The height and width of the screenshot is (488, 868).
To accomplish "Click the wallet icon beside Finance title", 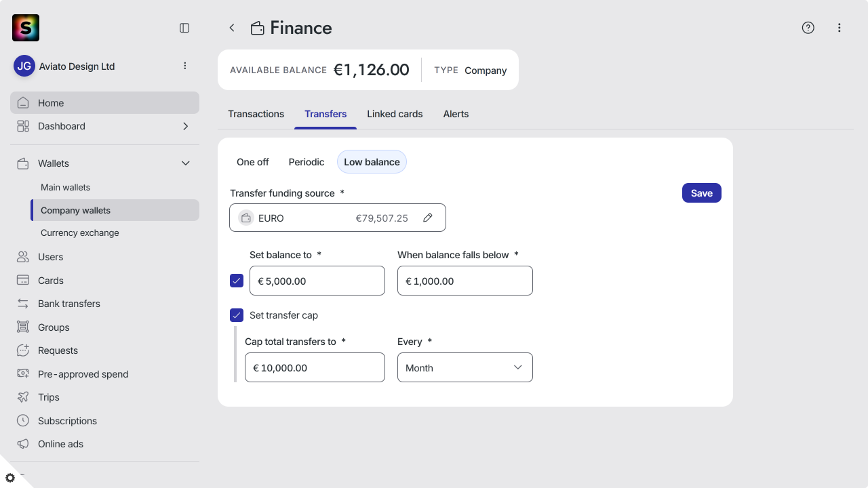I will point(258,28).
